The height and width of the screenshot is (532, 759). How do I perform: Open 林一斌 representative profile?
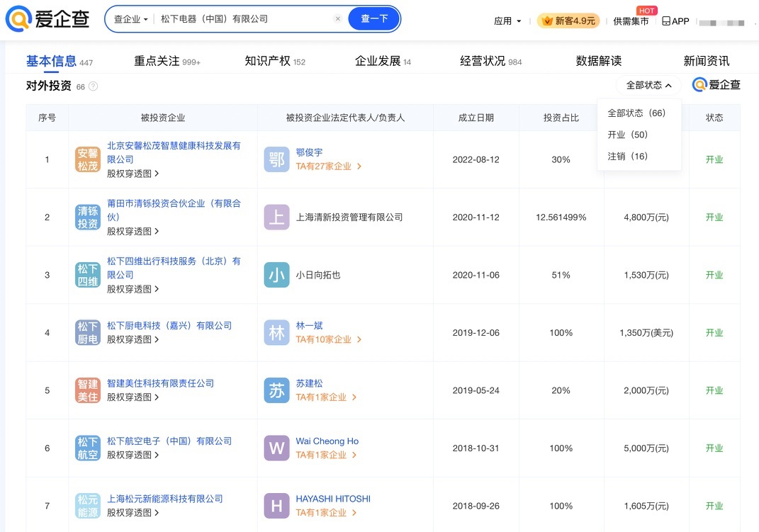click(309, 325)
